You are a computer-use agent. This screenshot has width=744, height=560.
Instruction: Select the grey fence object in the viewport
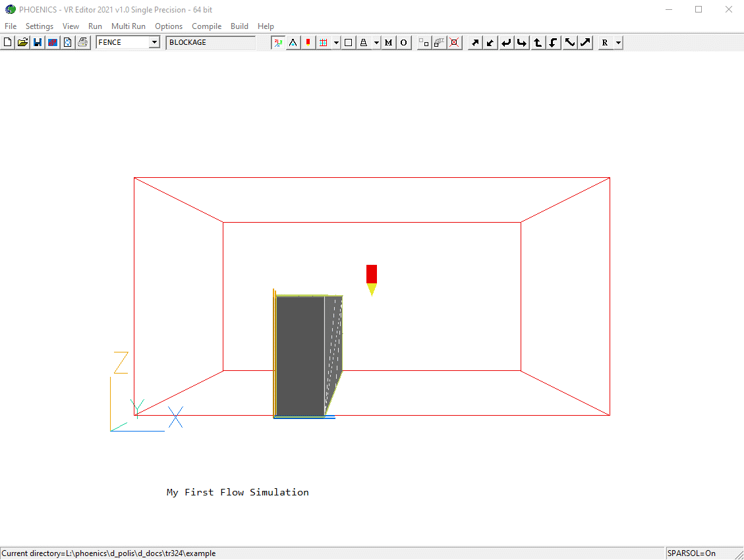(x=300, y=356)
